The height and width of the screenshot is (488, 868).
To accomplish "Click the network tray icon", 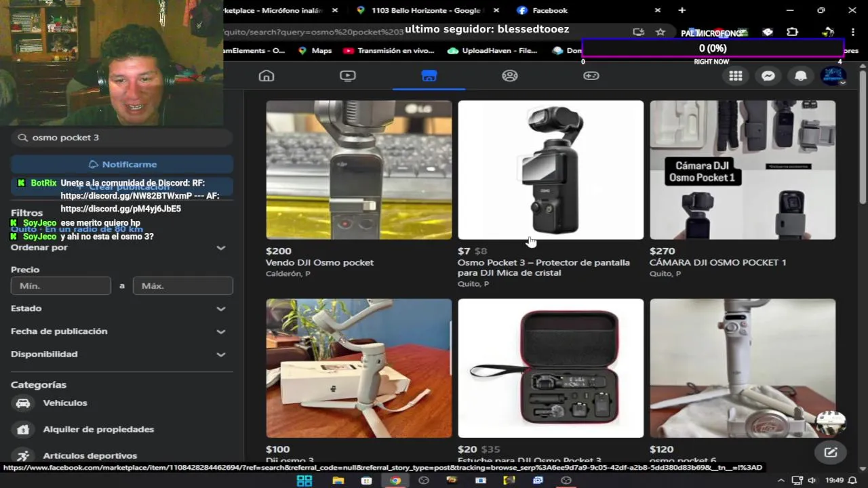I will 797,481.
